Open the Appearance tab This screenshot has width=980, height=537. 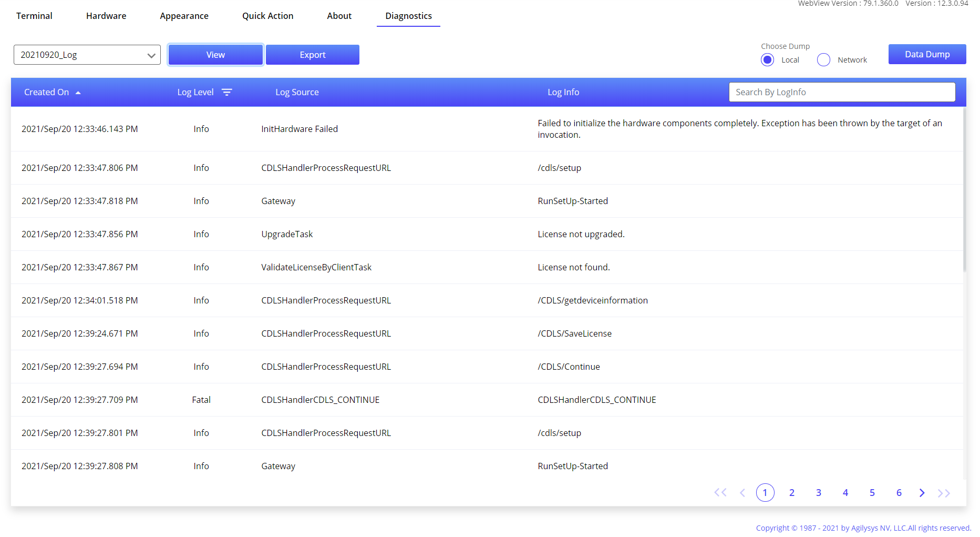click(184, 16)
